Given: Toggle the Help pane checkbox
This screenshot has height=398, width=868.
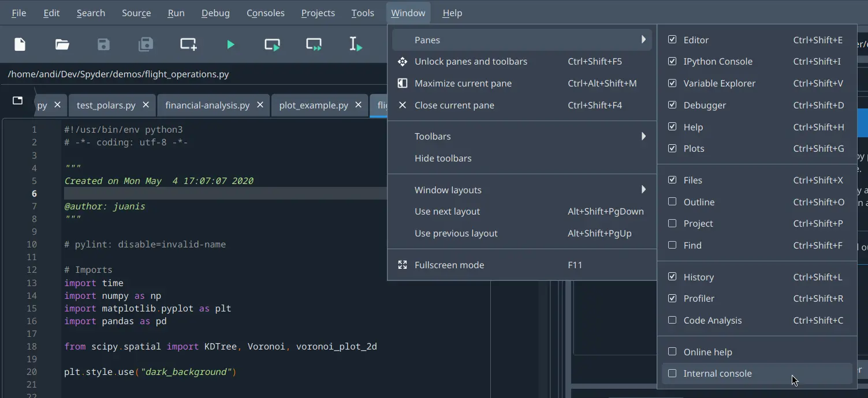Looking at the screenshot, I should (x=672, y=127).
